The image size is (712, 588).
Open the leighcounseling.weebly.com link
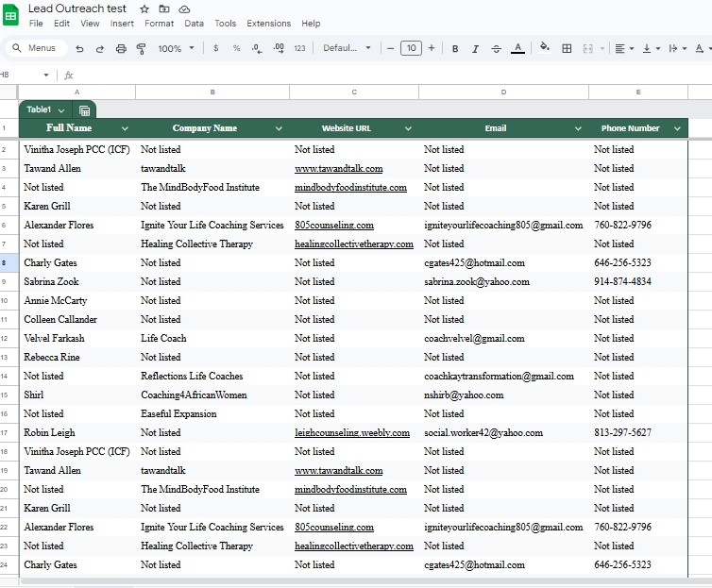click(x=352, y=433)
